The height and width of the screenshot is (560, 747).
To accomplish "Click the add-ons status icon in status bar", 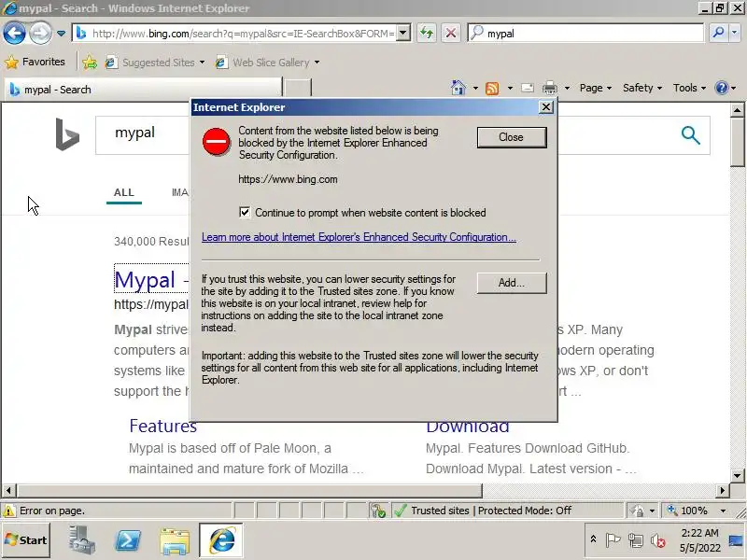I will pyautogui.click(x=378, y=511).
